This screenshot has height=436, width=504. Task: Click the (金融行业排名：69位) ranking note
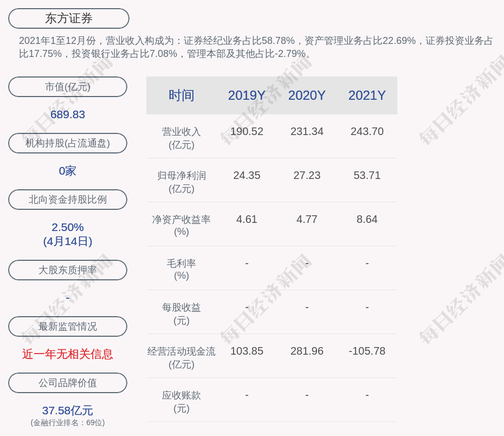(68, 423)
